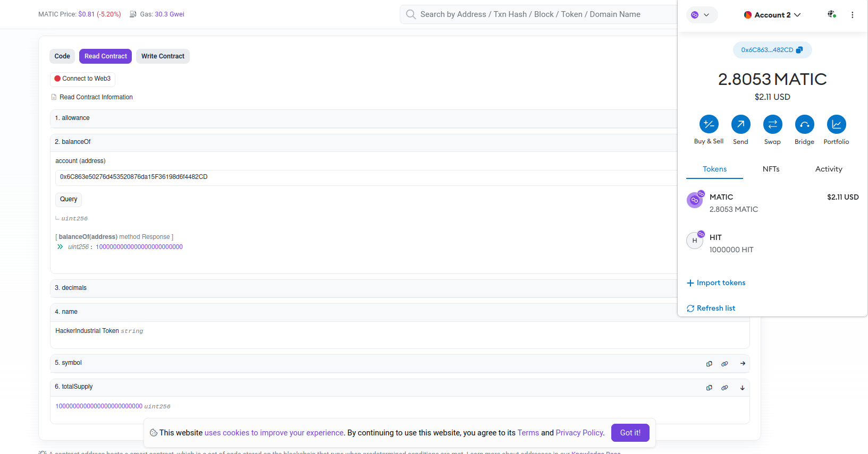Copy the totalSupply method name icon
The width and height of the screenshot is (868, 454).
pyautogui.click(x=709, y=388)
